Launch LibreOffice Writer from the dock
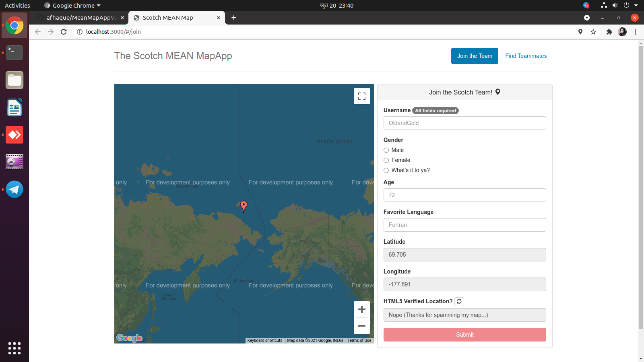Viewport: 644px width, 362px height. 14,107
